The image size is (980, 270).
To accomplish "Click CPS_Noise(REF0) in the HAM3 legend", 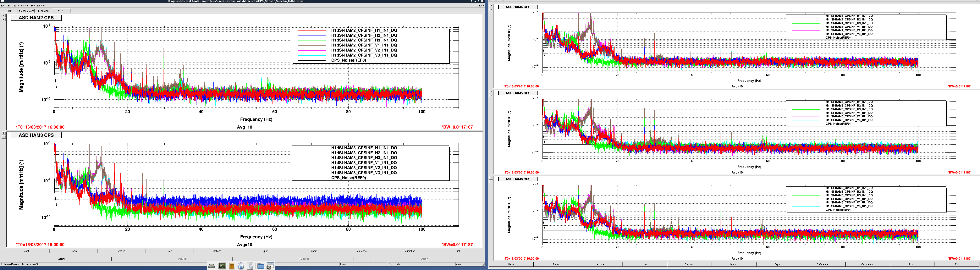I will (349, 178).
